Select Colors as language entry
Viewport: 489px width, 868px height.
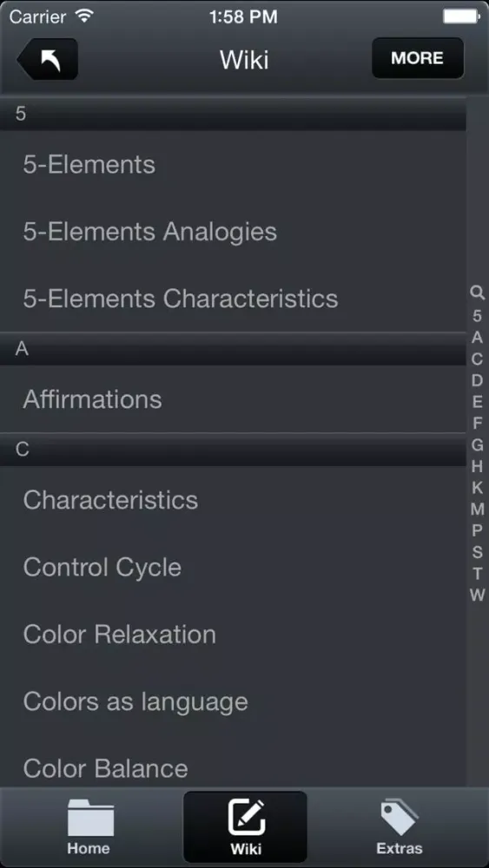point(233,702)
